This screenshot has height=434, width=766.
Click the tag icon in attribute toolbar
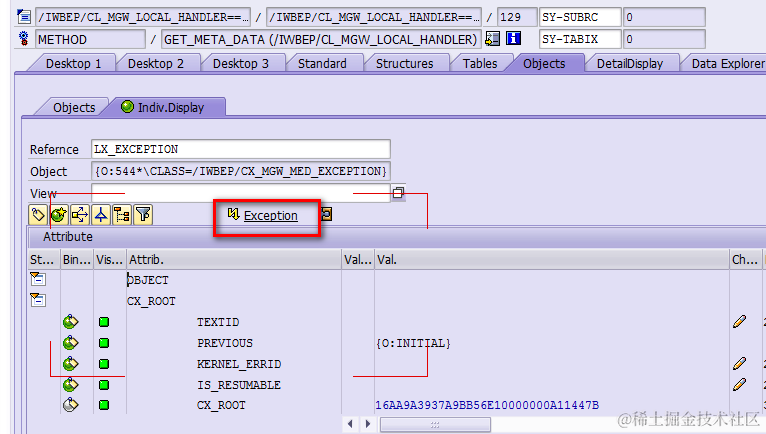pos(39,215)
